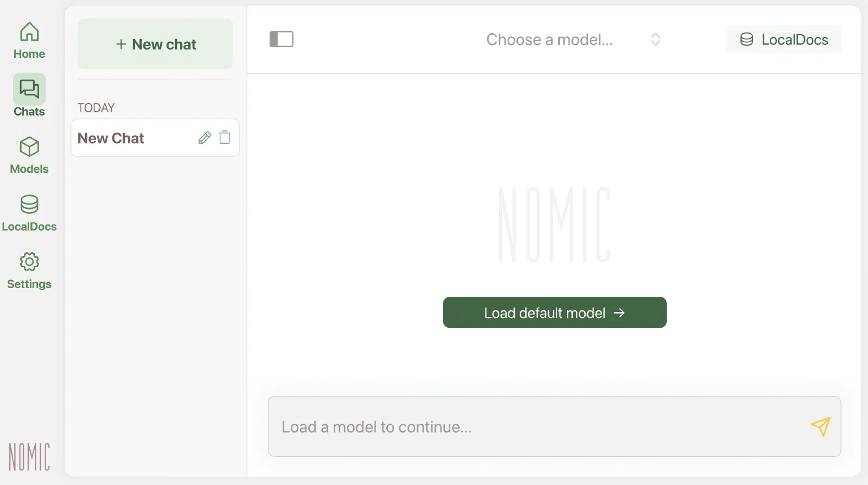Focus the Load a model to continue field
868x485 pixels.
(x=554, y=426)
